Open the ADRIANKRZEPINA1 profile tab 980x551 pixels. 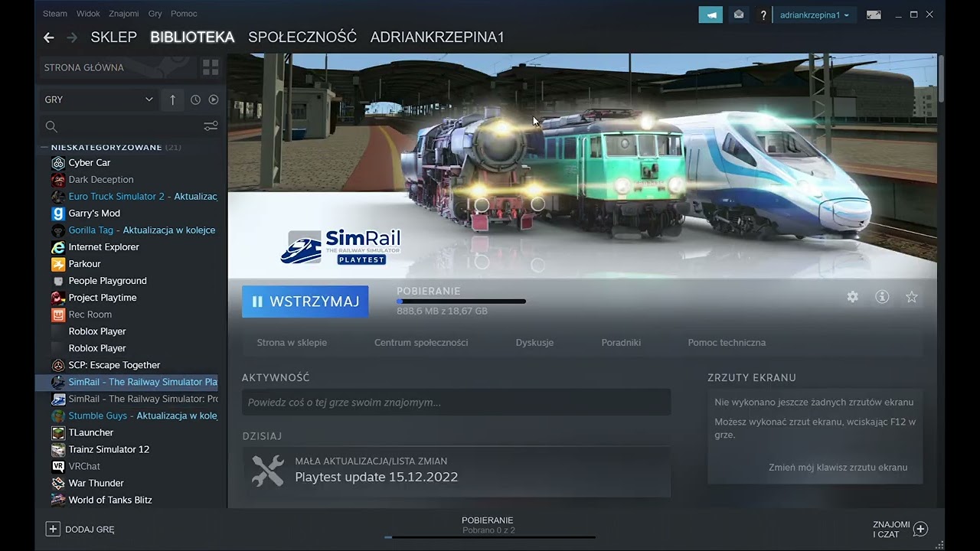[x=437, y=37]
